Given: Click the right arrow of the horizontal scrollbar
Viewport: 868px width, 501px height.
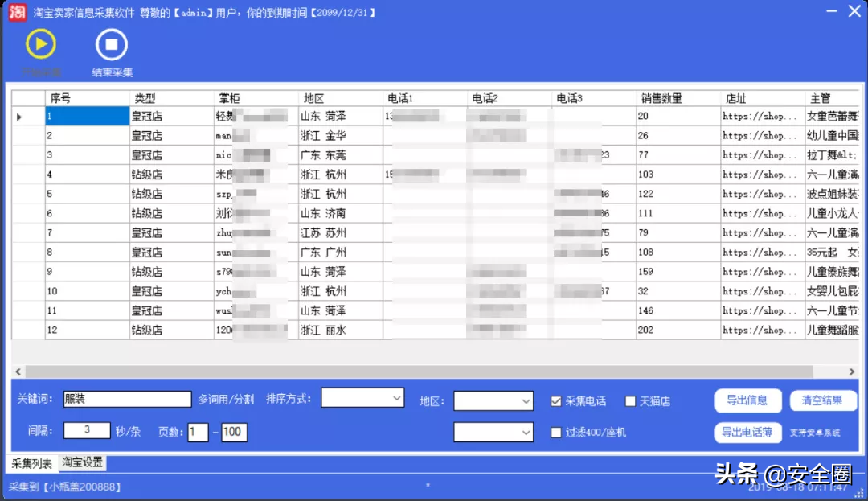Looking at the screenshot, I should (x=852, y=372).
